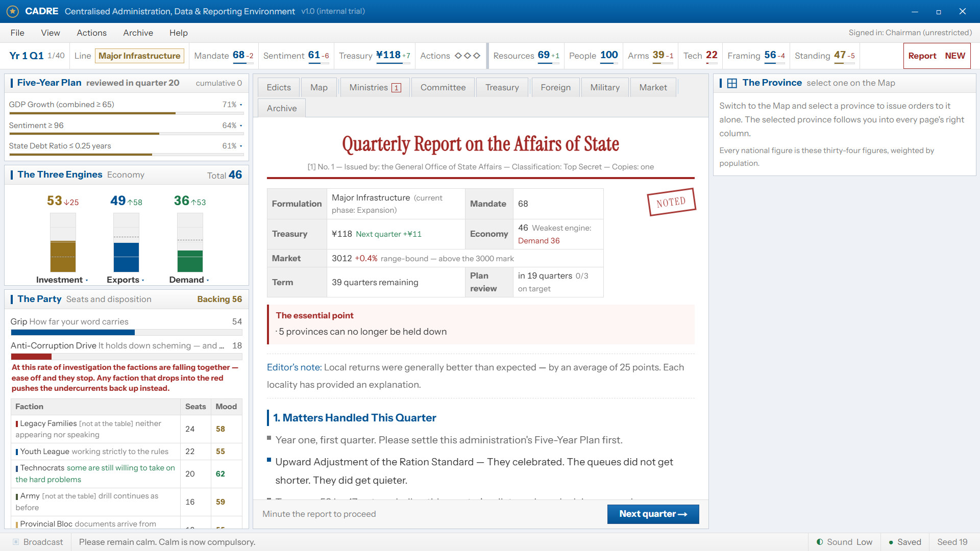
Task: Open the Actions menu
Action: click(92, 33)
